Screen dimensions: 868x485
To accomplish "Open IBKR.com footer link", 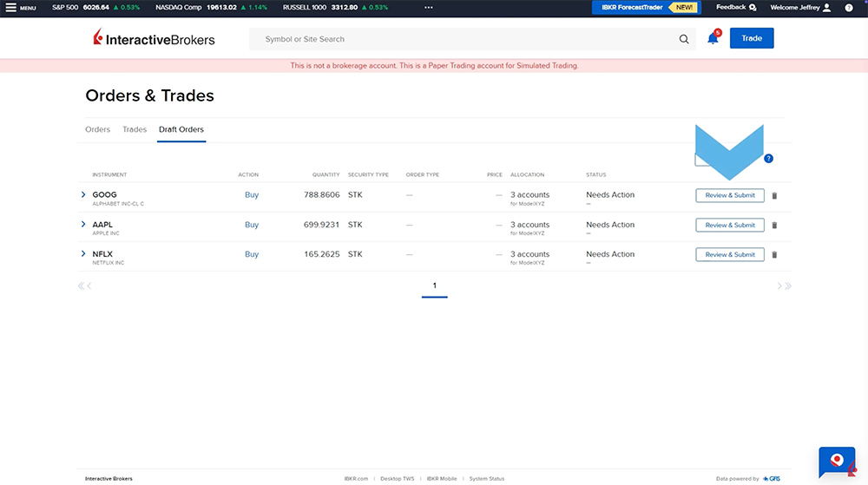I will point(356,479).
